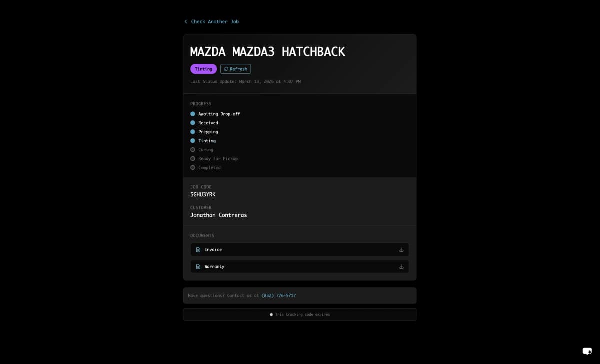Click the purple Tinting status badge

click(x=203, y=69)
